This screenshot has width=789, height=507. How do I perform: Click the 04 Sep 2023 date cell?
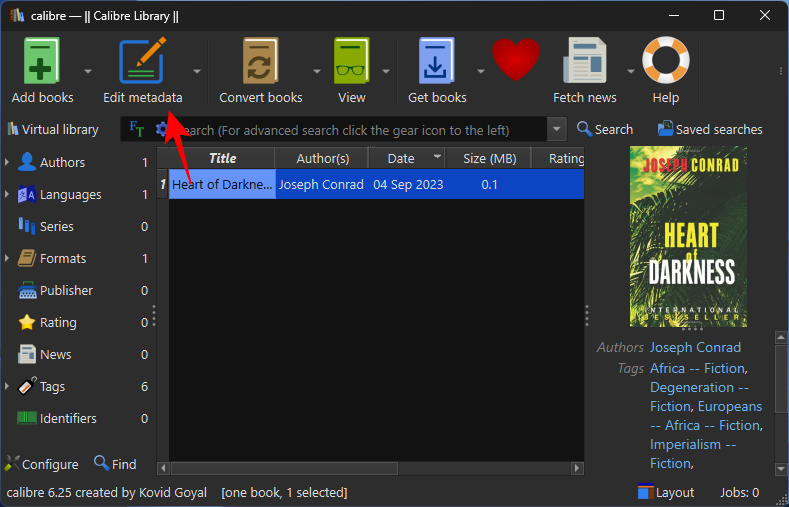click(408, 184)
